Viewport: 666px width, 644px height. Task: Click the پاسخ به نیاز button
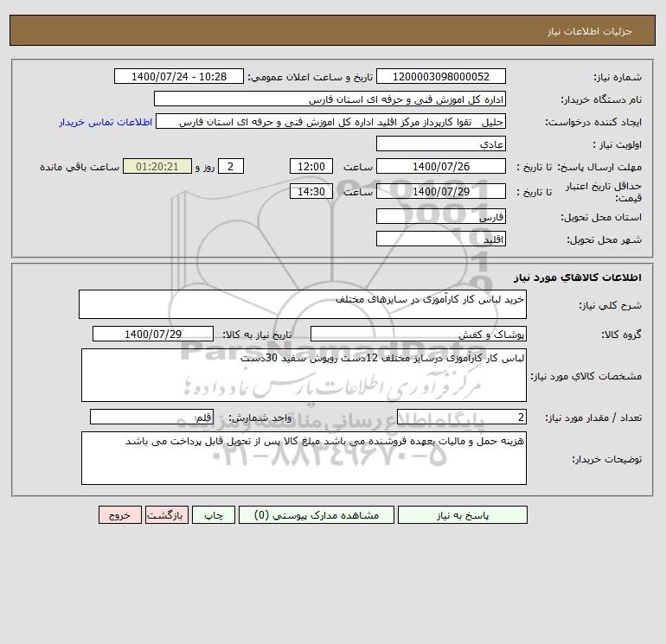pos(462,514)
